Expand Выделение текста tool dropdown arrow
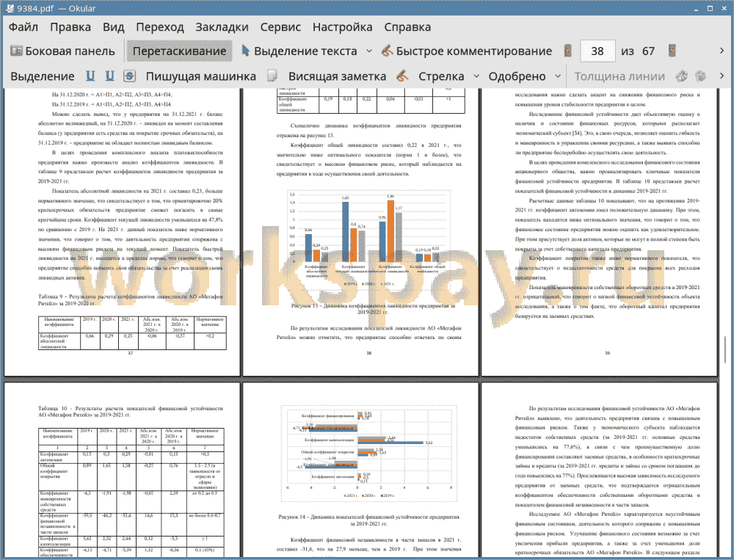The height and width of the screenshot is (560, 734). point(369,51)
